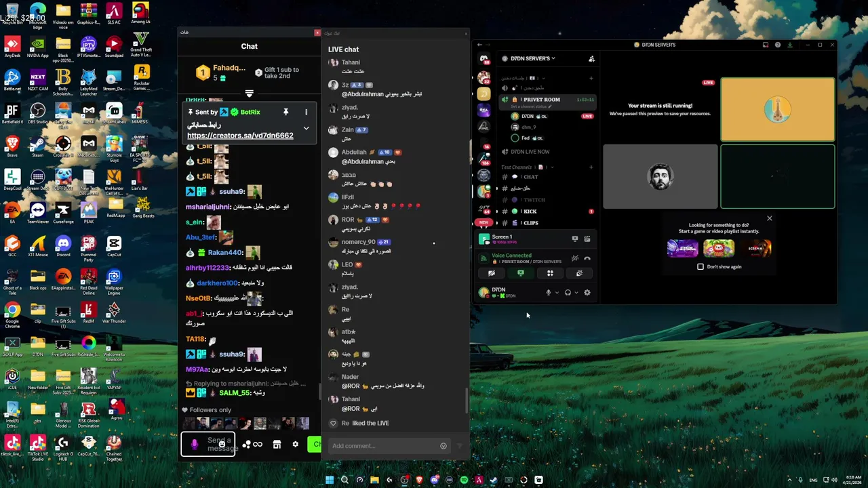Open the soundboard button in Discord voice panel

click(579, 273)
